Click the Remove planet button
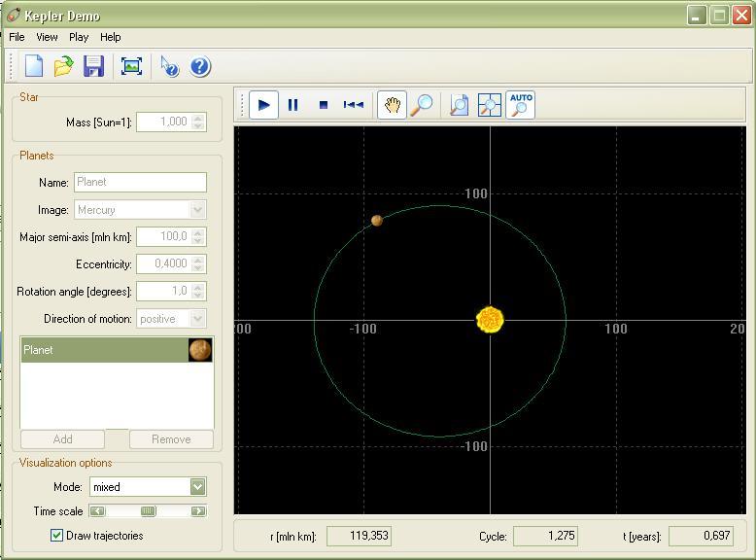Screen dimensions: 756x560 pos(171,439)
